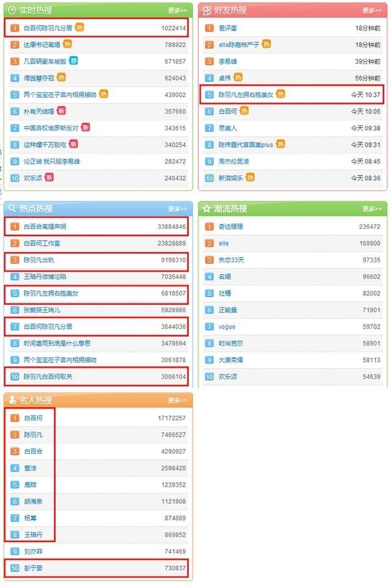The height and width of the screenshot is (588, 391).
Task: Click the rank 1 number badge beside 姜评菌
Action: click(x=209, y=28)
